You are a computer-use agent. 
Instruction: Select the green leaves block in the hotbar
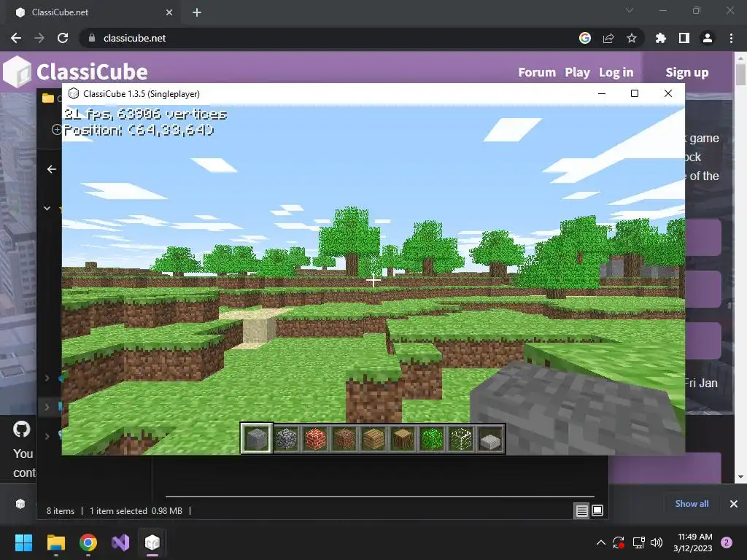point(432,438)
